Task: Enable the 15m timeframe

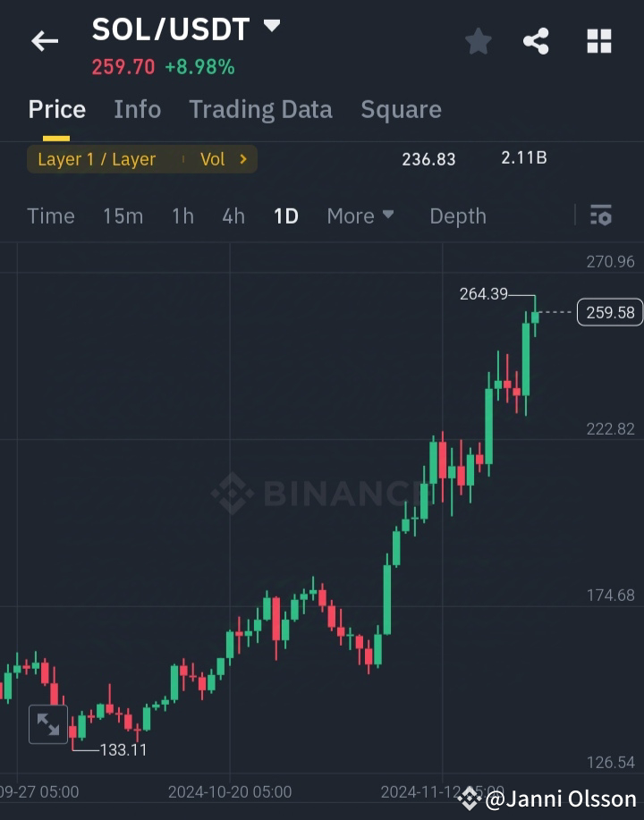Action: (123, 216)
